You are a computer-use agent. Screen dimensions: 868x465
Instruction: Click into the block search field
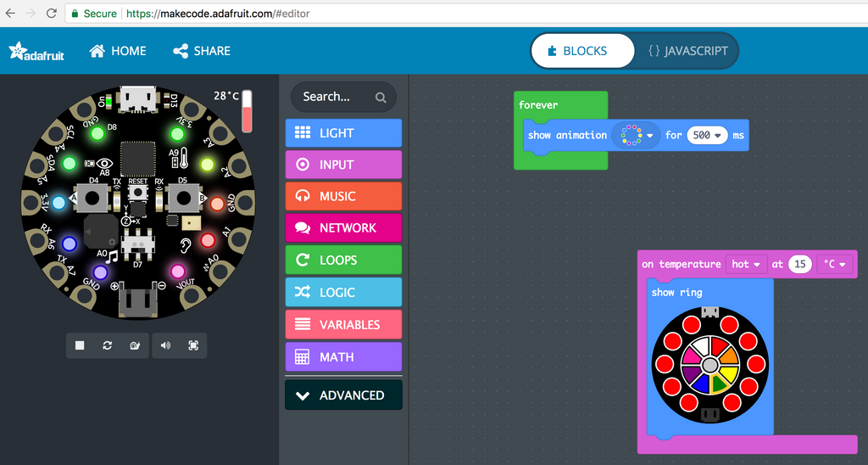coord(337,97)
